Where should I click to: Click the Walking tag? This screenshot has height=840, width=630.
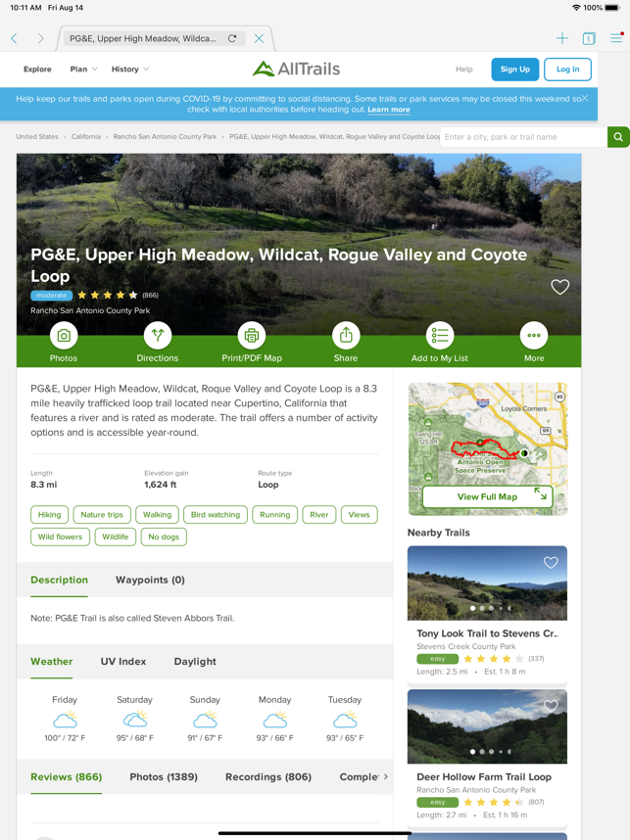(x=157, y=514)
